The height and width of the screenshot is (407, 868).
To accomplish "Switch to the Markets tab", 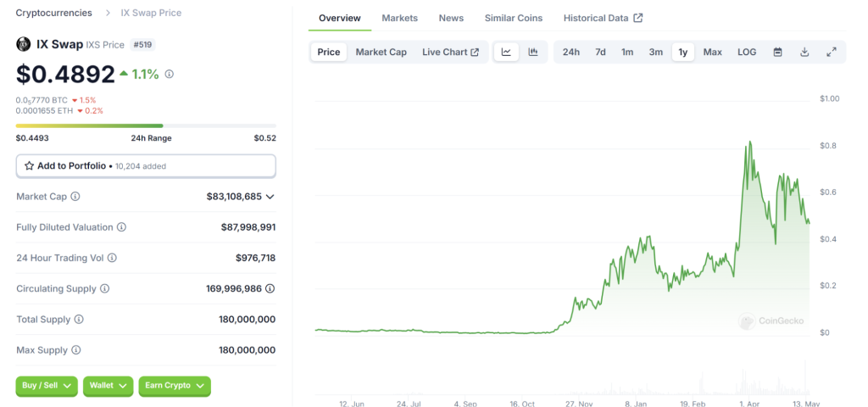I will (x=399, y=18).
